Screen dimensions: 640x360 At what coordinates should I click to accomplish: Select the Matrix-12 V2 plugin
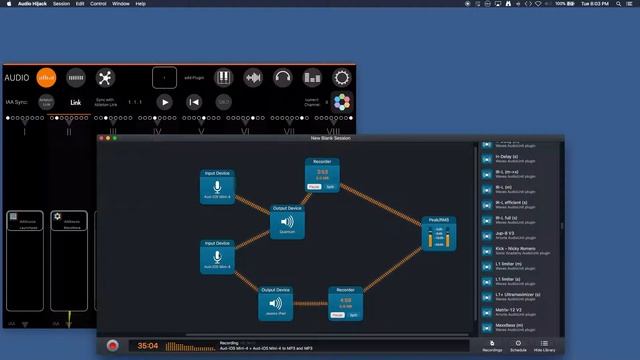(x=520, y=312)
